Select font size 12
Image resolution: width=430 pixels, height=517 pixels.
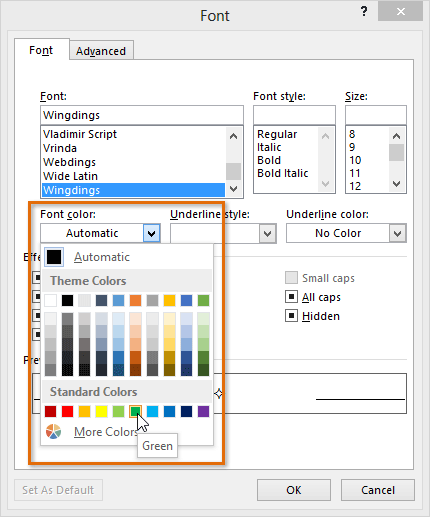(x=355, y=186)
